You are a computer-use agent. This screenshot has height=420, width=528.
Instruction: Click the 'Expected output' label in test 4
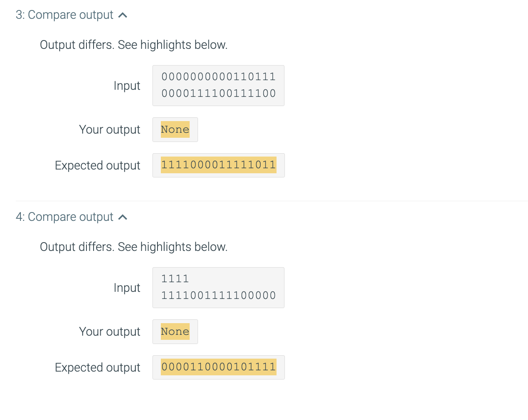tap(98, 367)
